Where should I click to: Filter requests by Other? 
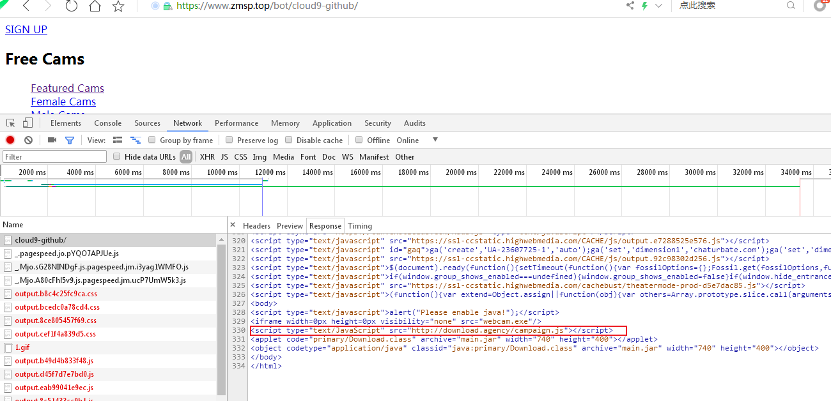coord(404,157)
